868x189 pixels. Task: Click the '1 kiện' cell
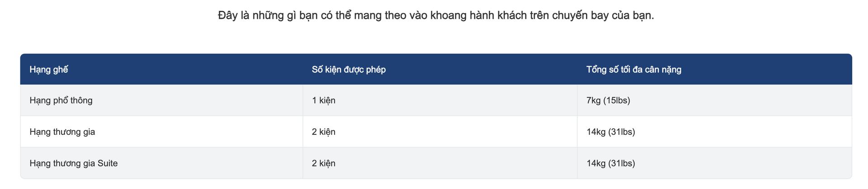[x=324, y=100]
